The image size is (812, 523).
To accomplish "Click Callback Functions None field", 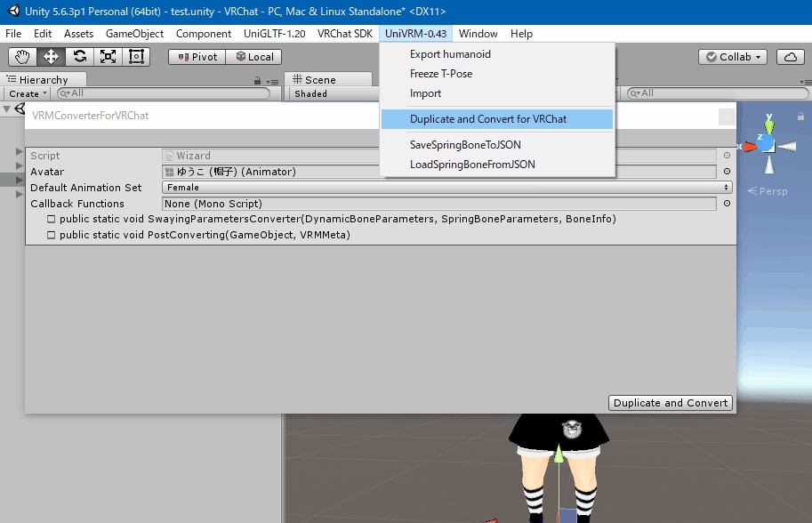I will 439,204.
